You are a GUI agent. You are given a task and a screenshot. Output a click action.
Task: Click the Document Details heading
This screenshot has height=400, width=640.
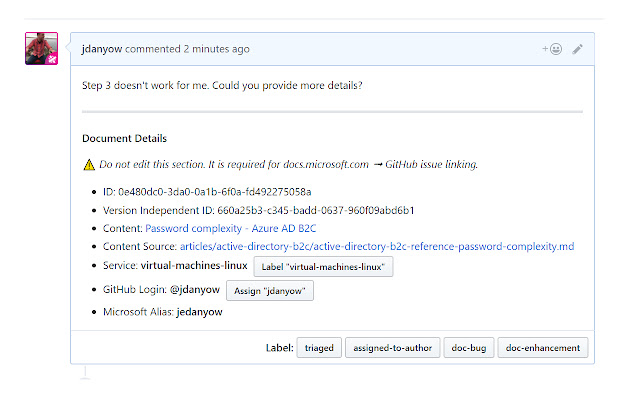tap(124, 138)
